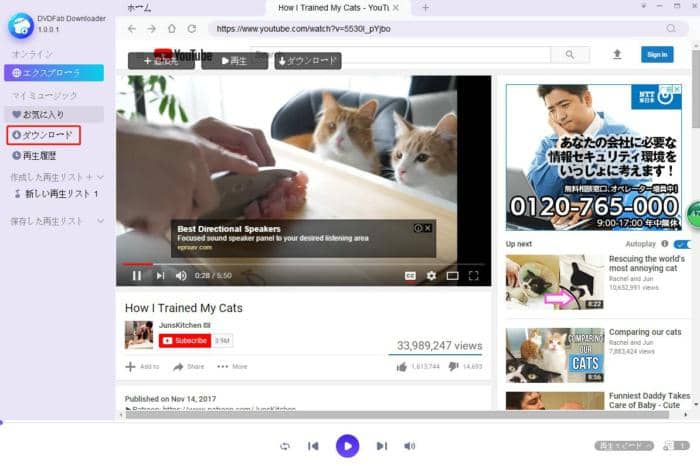The image size is (700, 466).
Task: Toggle the Autoplay switch
Action: 683,244
